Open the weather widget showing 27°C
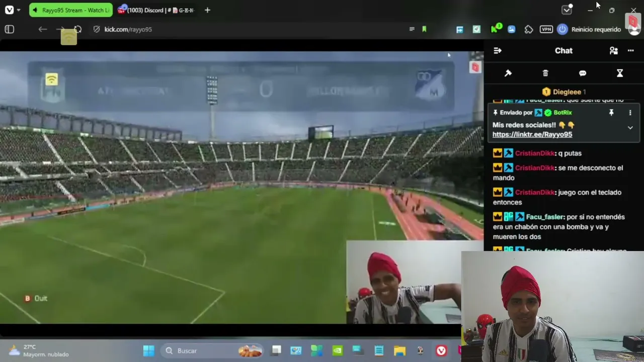Screen dimensions: 644x362 click(38, 350)
